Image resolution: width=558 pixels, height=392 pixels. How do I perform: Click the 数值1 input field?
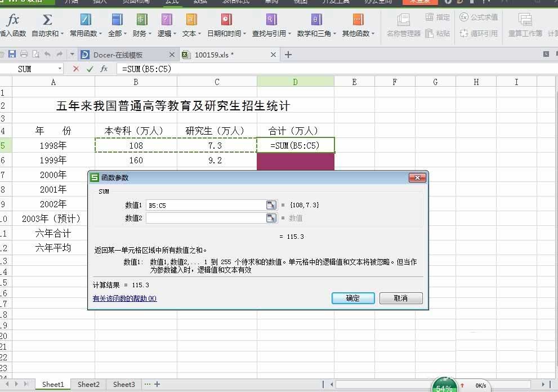point(207,205)
